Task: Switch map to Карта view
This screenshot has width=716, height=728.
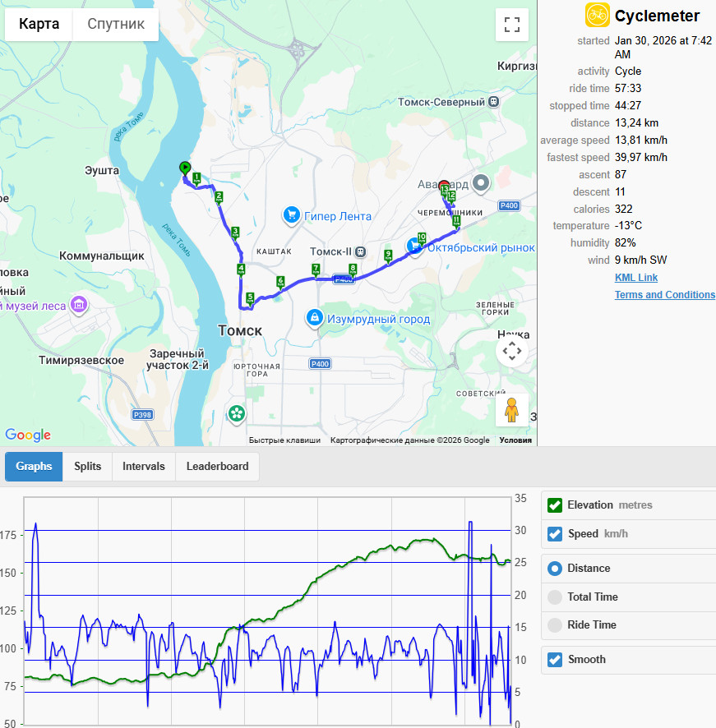Action: click(39, 24)
